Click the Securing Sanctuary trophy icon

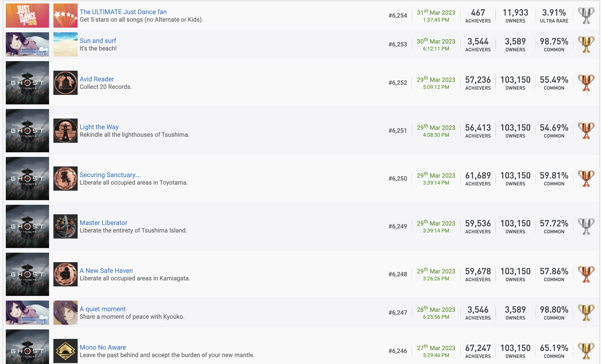[66, 179]
